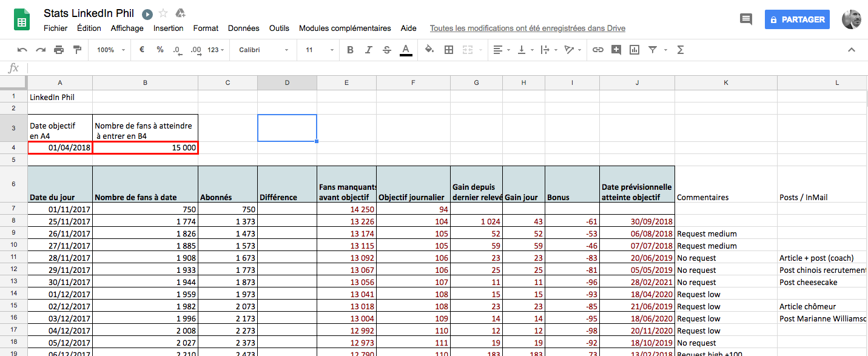The height and width of the screenshot is (356, 868).
Task: Create a filter with funnel icon
Action: (x=653, y=50)
